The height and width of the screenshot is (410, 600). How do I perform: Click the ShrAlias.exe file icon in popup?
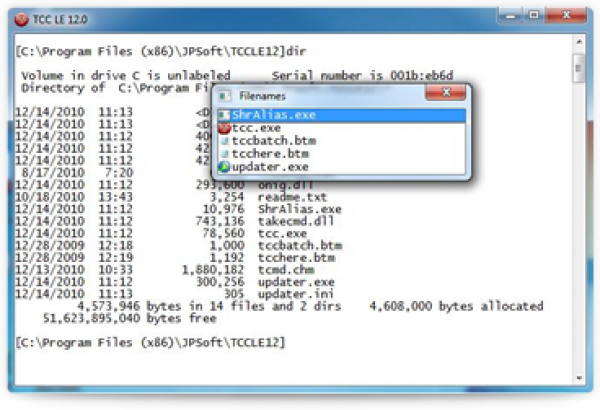click(225, 115)
